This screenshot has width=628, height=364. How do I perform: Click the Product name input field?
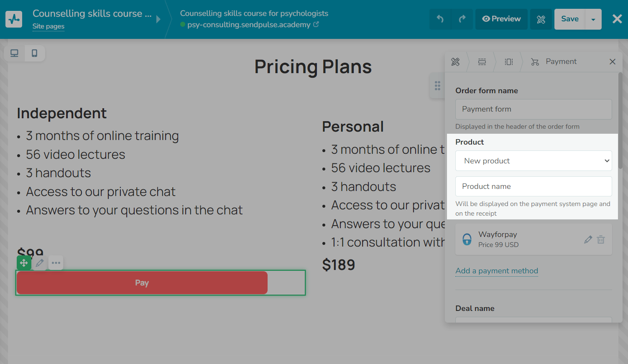point(534,186)
